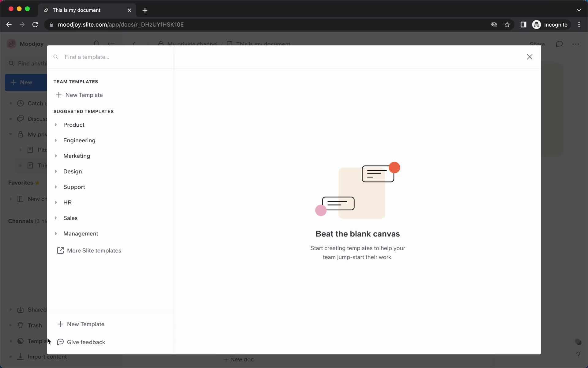Click the sidebar collapse arrow icon
This screenshot has height=368, width=588.
[x=135, y=44]
